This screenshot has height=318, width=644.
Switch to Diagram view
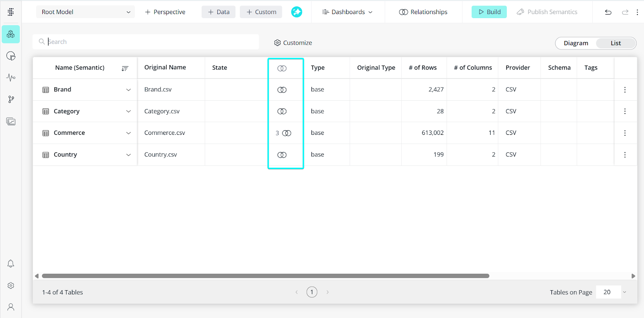pyautogui.click(x=576, y=43)
